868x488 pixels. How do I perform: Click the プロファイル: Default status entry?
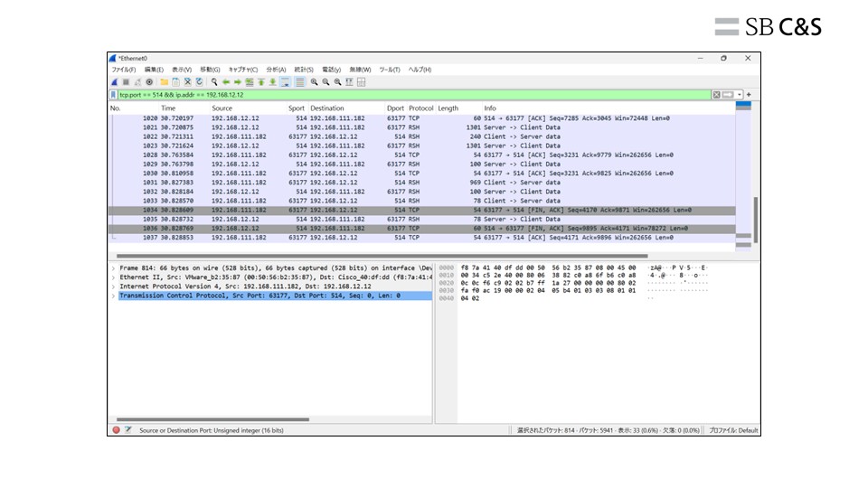coord(733,430)
